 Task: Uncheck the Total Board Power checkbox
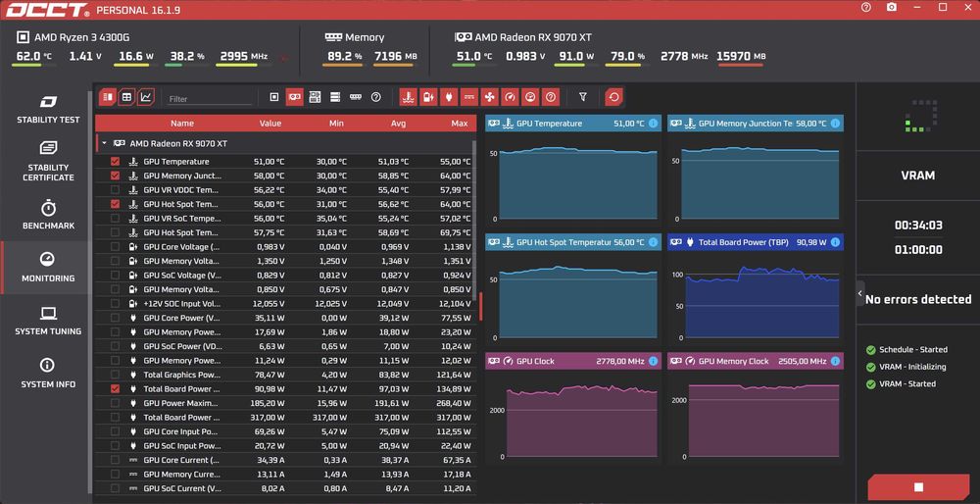pos(115,388)
